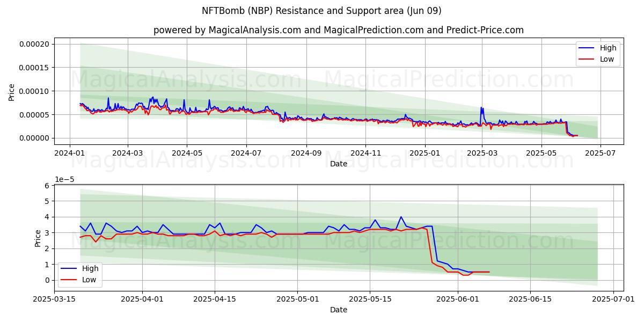
Task: Click the '0.00015' y-axis label
Action: [35, 68]
